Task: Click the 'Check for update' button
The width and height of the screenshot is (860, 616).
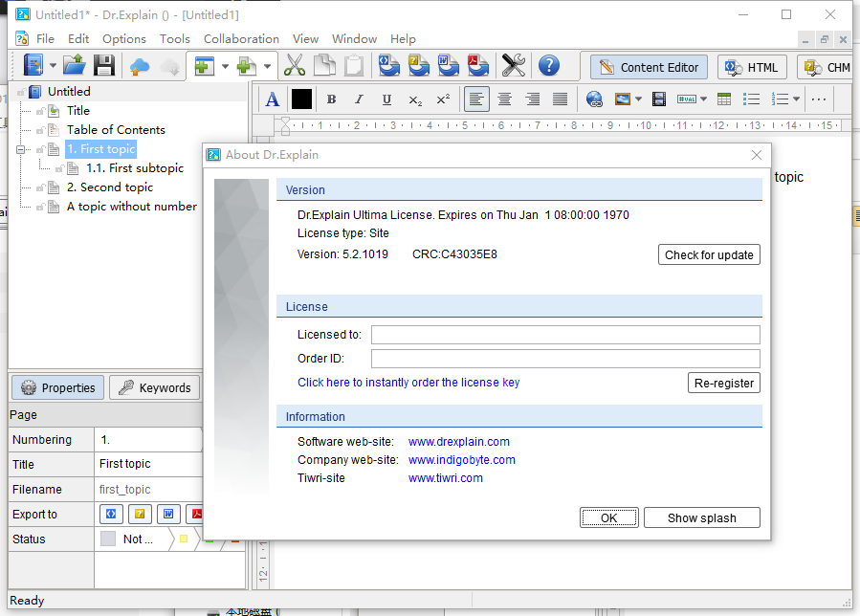Action: point(709,255)
